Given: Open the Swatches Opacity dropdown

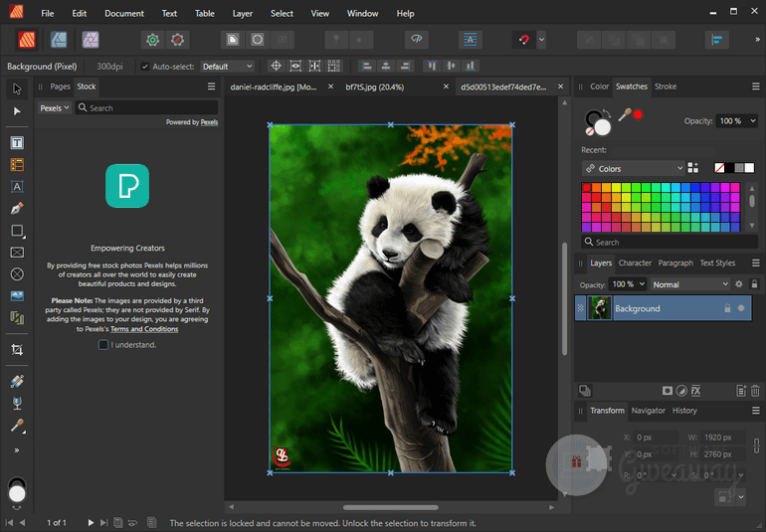Looking at the screenshot, I should tap(753, 120).
